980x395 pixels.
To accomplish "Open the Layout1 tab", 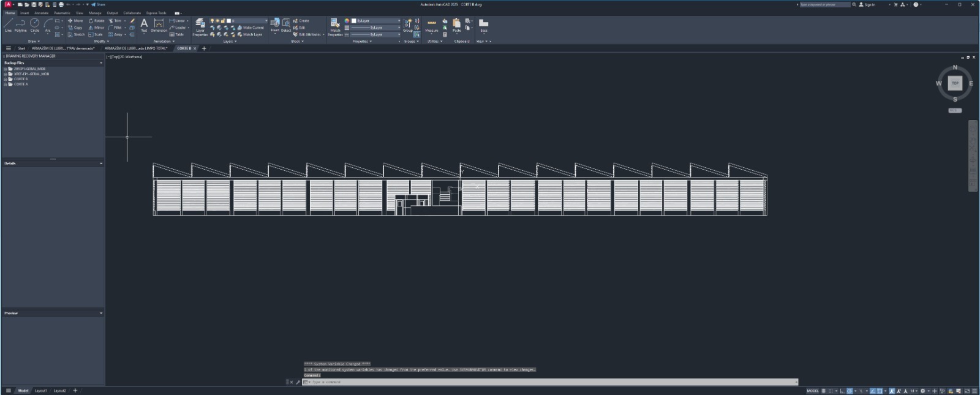I will coord(40,391).
